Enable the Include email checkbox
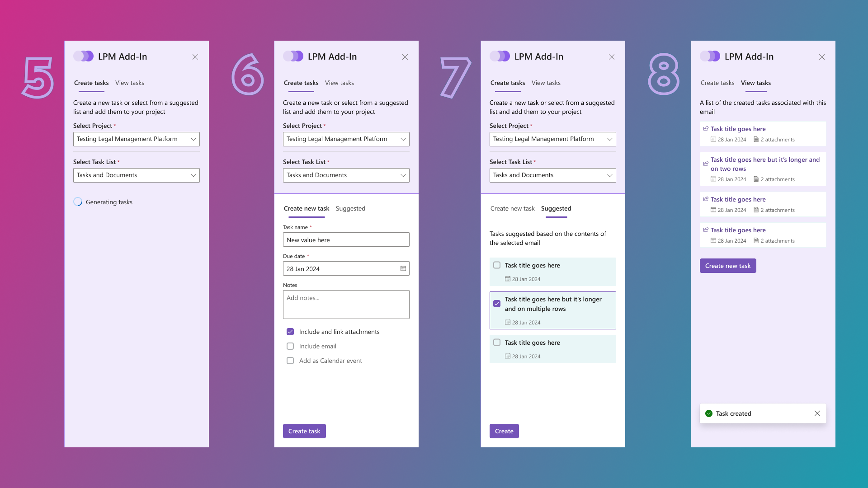This screenshot has height=488, width=868. pyautogui.click(x=290, y=346)
